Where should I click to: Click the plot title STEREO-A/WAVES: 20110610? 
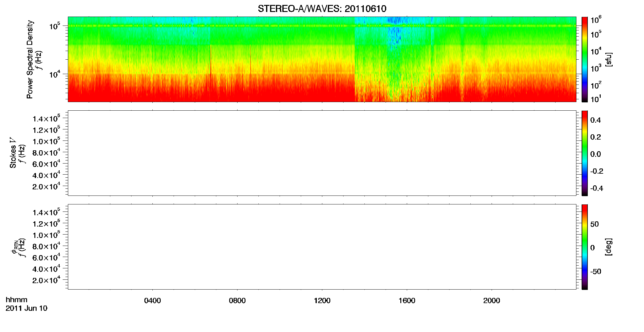coord(322,9)
